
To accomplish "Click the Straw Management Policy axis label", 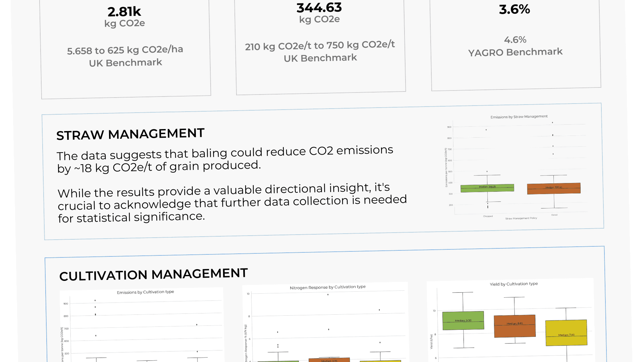I will (x=521, y=218).
